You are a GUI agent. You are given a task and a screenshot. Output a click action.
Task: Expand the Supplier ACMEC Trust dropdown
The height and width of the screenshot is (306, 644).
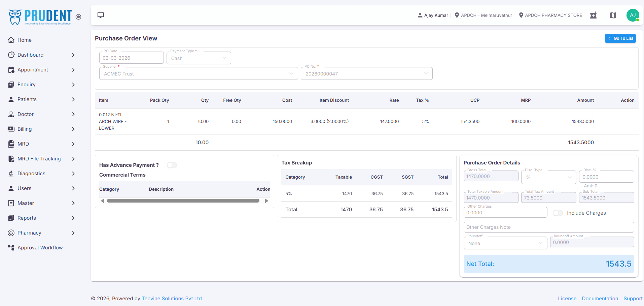(199, 73)
